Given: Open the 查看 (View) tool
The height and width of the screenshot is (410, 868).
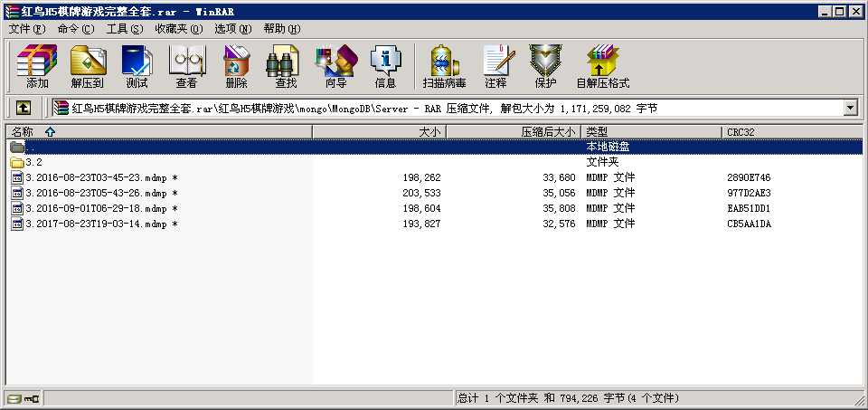Looking at the screenshot, I should coord(186,66).
